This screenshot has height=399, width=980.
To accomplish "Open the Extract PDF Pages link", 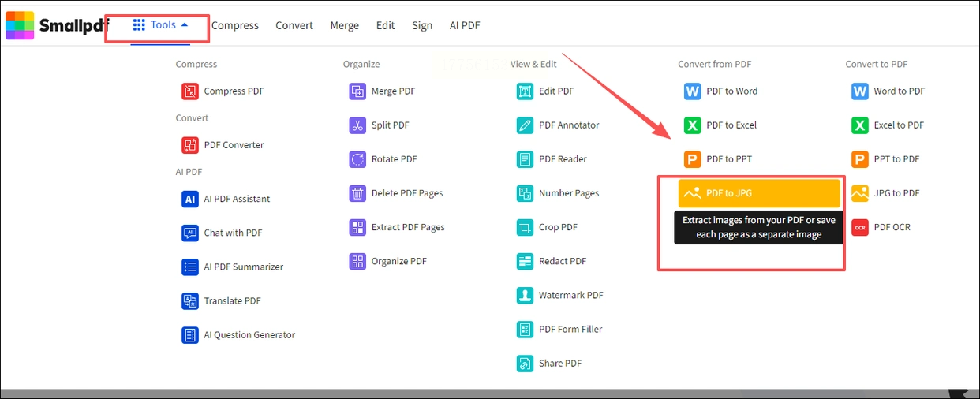I will (409, 227).
